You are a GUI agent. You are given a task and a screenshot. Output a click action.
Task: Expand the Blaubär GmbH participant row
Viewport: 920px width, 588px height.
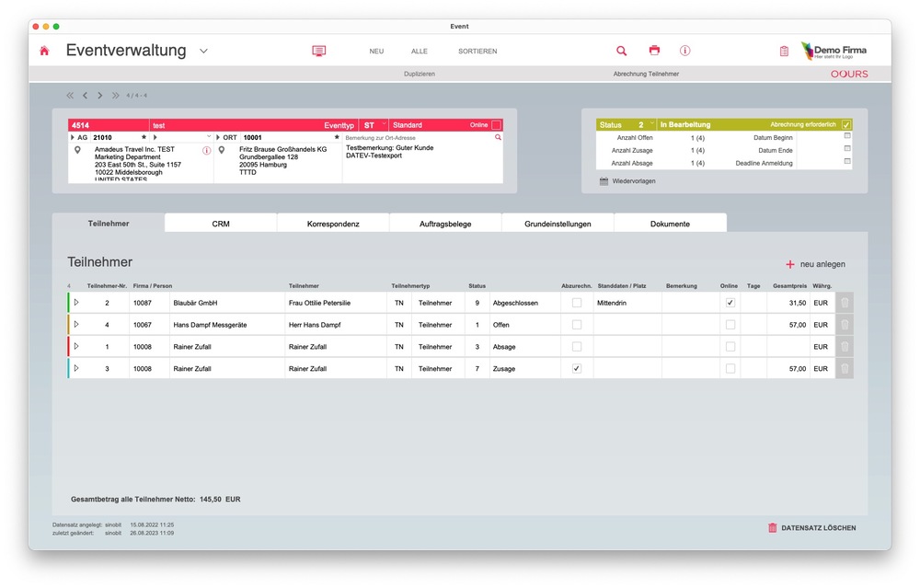coord(76,303)
